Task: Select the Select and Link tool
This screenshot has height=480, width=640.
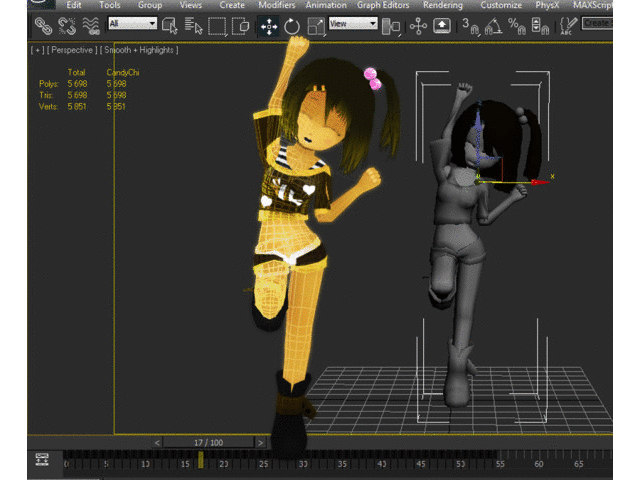Action: coord(43,27)
